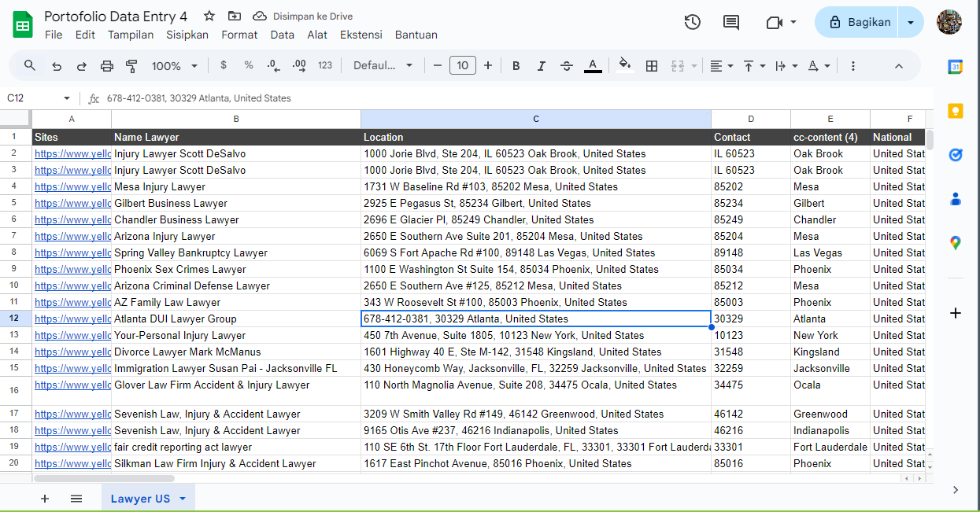Viewport: 980px width, 512px height.
Task: Open the Google Sheets home icon
Action: [23, 24]
